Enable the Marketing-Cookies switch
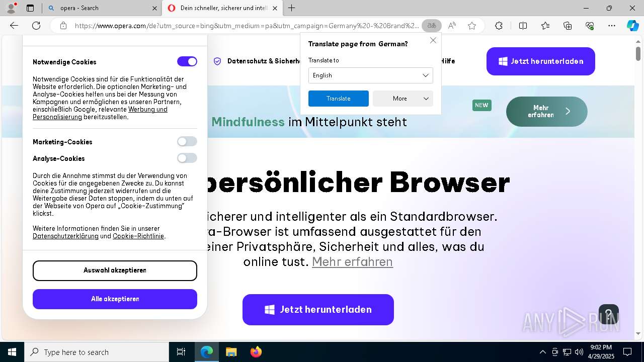Image resolution: width=644 pixels, height=362 pixels. (187, 142)
